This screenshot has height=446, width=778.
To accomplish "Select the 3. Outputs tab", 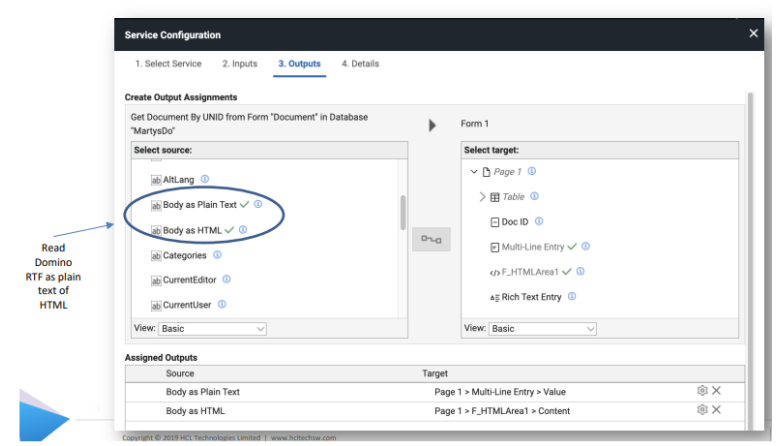I will [x=299, y=64].
